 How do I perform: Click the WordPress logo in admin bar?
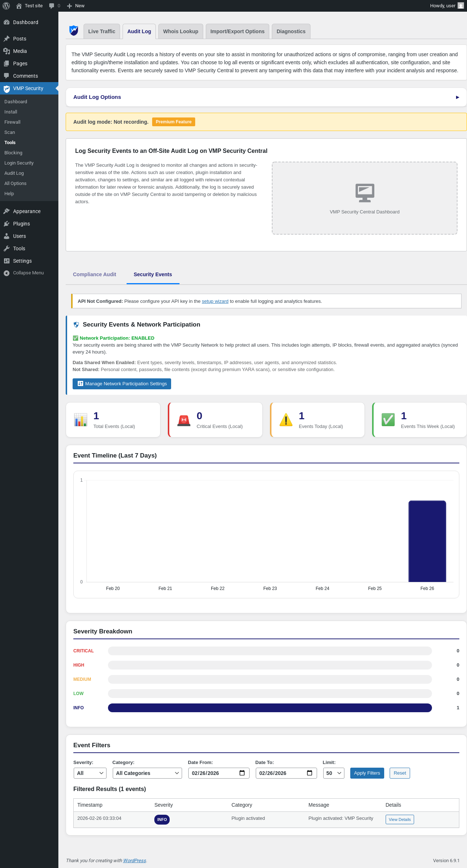(x=6, y=6)
